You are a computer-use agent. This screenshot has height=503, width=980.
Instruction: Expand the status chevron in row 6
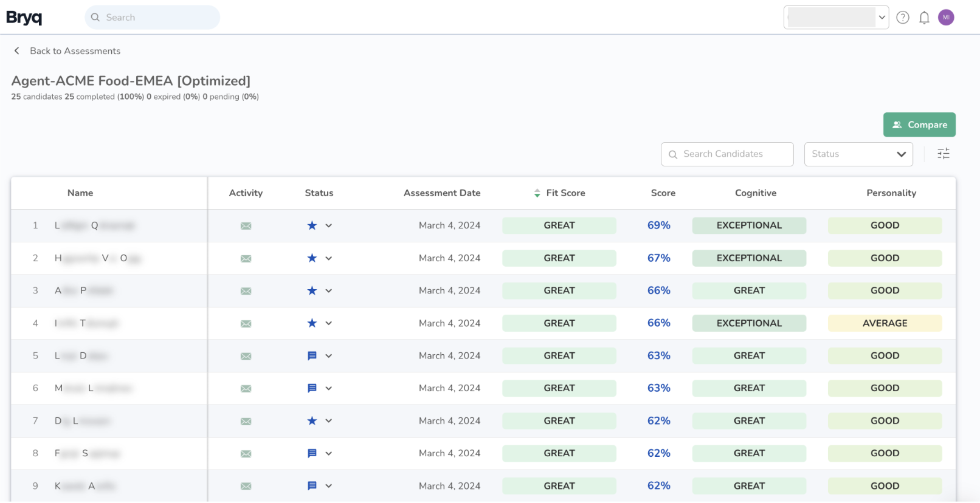click(x=329, y=388)
